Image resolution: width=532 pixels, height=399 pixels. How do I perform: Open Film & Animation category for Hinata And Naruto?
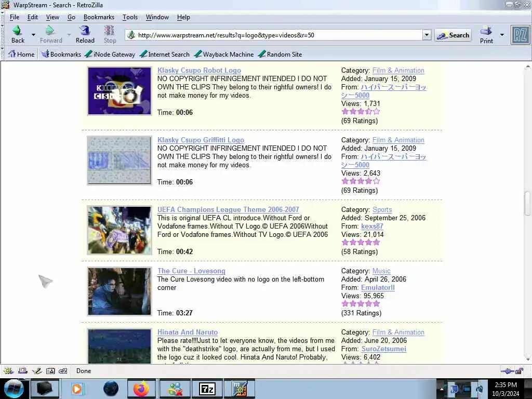398,332
